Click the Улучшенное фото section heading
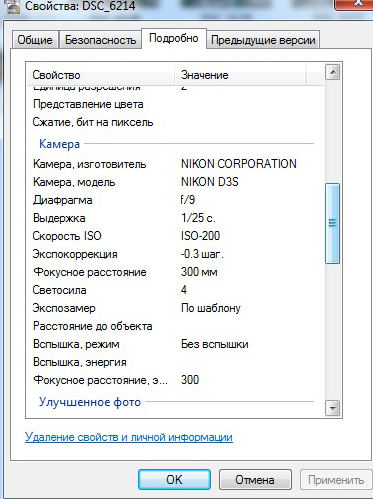The width and height of the screenshot is (373, 499). coord(90,402)
